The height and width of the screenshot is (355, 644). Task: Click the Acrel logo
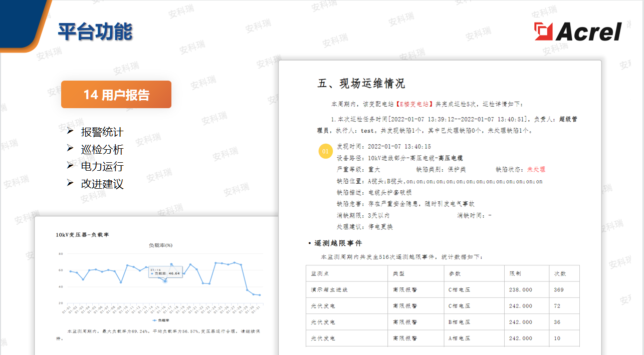[x=578, y=31]
